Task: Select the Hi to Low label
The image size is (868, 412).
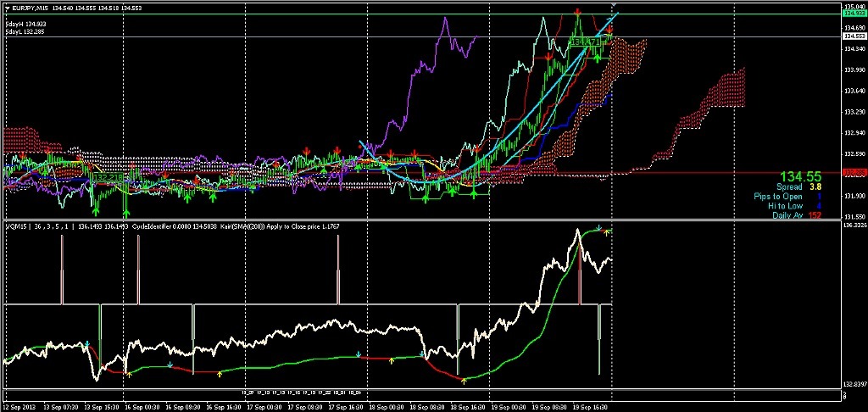Action: (x=785, y=205)
